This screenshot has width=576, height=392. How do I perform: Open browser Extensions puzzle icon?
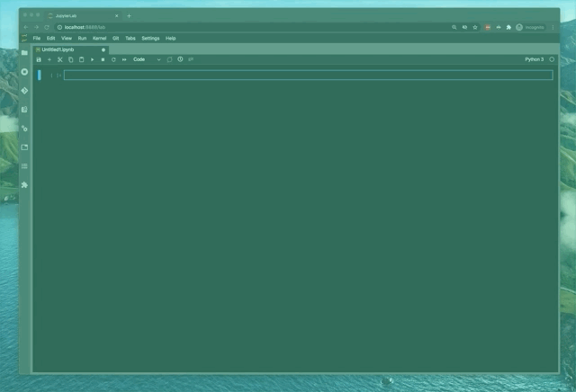click(508, 27)
